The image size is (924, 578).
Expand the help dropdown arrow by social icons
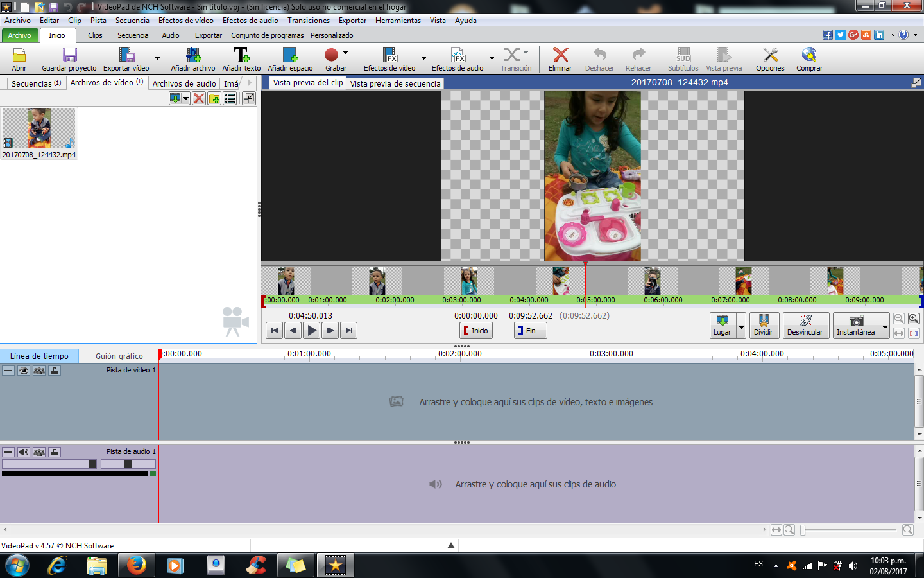(x=915, y=35)
